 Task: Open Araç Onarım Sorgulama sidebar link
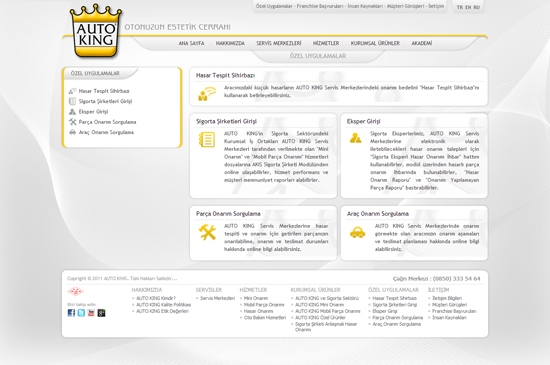(x=106, y=132)
